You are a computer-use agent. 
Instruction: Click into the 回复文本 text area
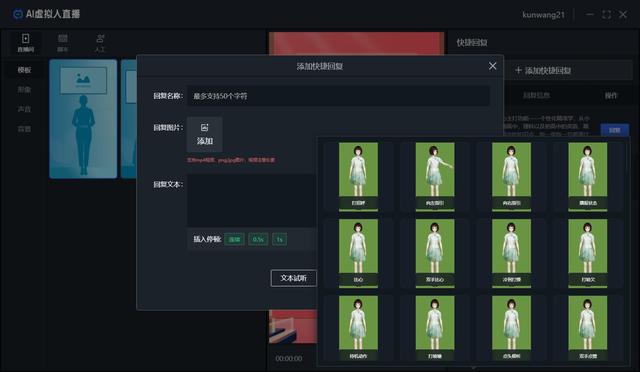point(252,200)
